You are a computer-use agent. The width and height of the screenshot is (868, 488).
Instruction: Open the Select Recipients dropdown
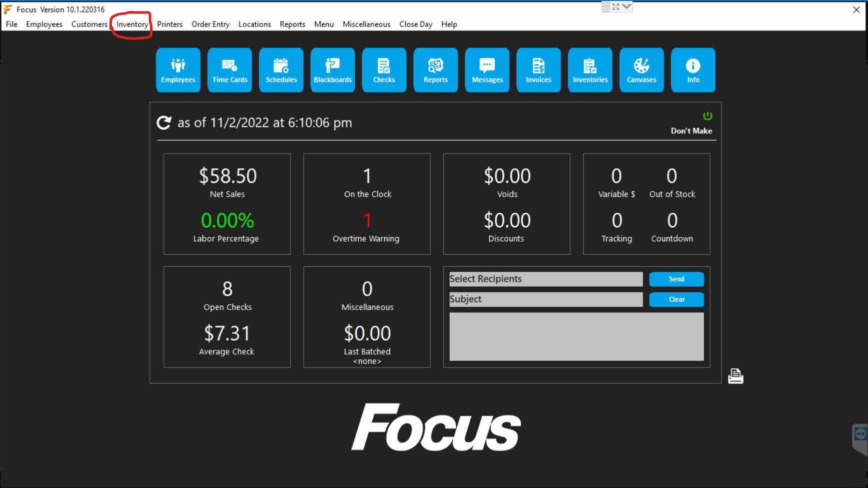546,279
